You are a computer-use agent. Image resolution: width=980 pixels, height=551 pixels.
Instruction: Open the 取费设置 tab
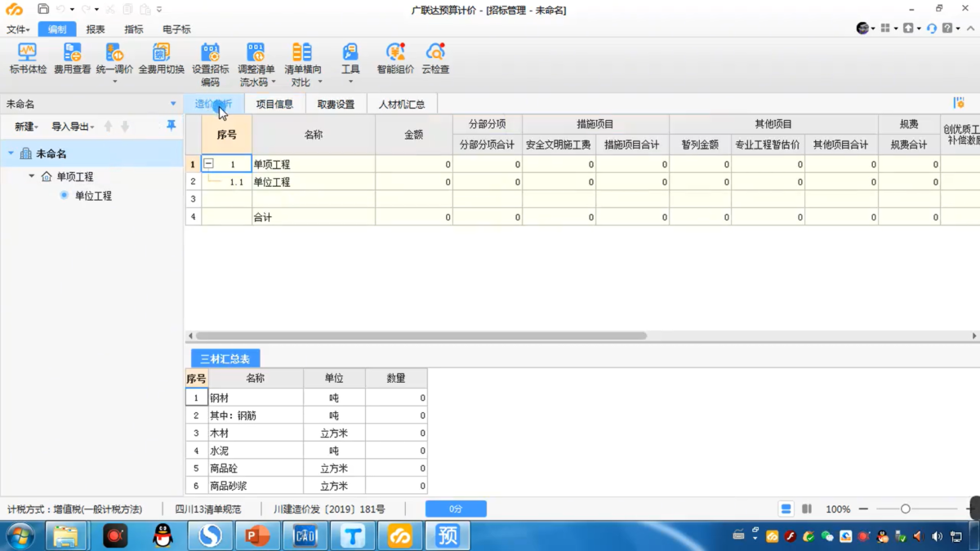click(336, 104)
